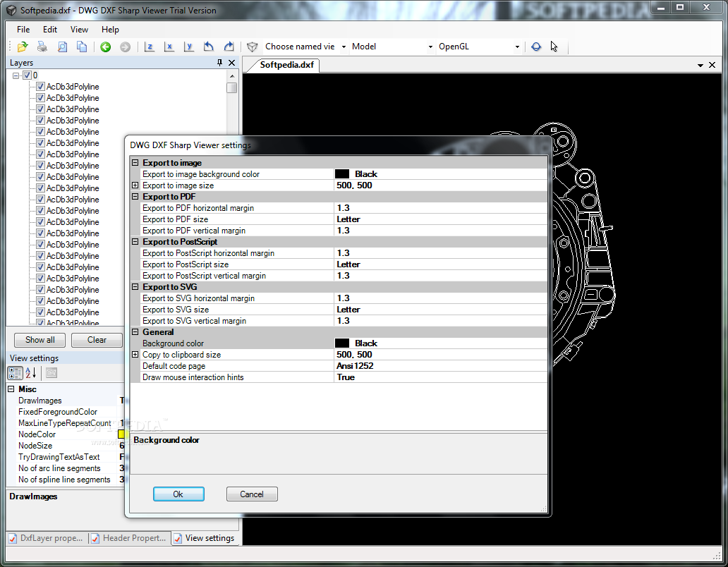The width and height of the screenshot is (728, 567).
Task: Open the document tab list arrow
Action: pyautogui.click(x=700, y=66)
